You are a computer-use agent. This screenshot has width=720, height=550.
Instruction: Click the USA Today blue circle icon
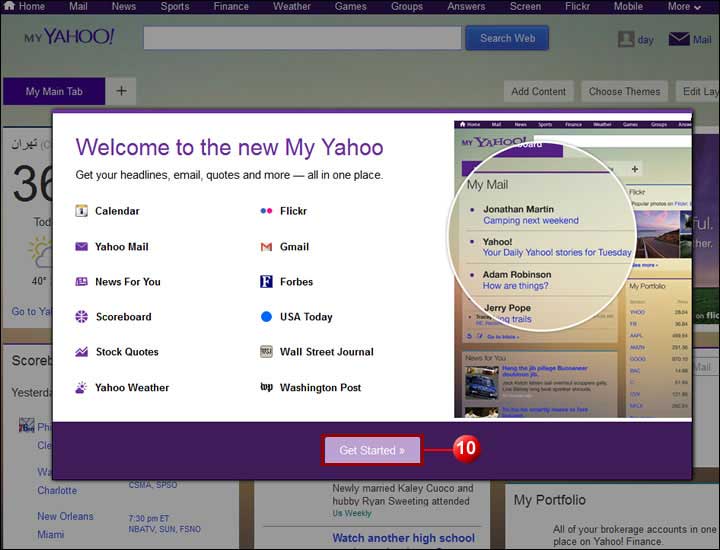click(x=266, y=316)
